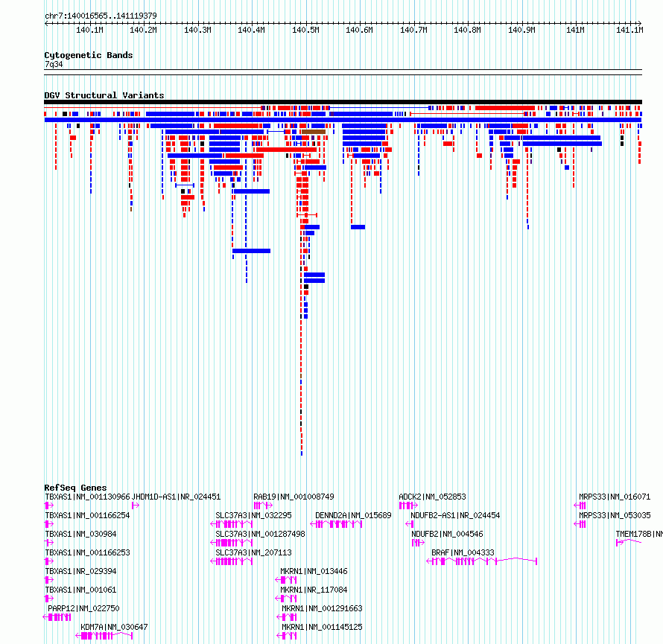Click the SLC37A3|NM_032295 gene label
Viewport: 663px width, 644px height.
click(x=253, y=515)
